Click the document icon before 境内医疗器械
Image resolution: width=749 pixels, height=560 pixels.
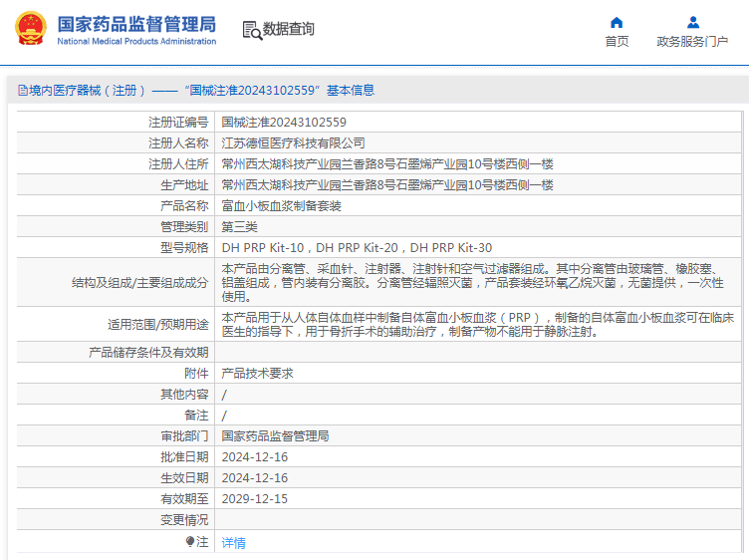point(23,90)
